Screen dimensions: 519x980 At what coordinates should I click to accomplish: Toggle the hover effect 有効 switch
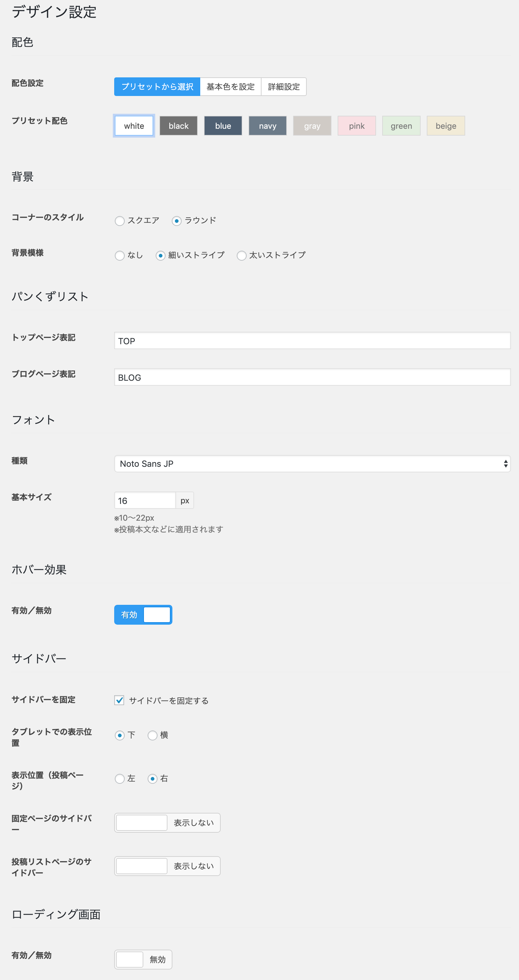(x=143, y=615)
